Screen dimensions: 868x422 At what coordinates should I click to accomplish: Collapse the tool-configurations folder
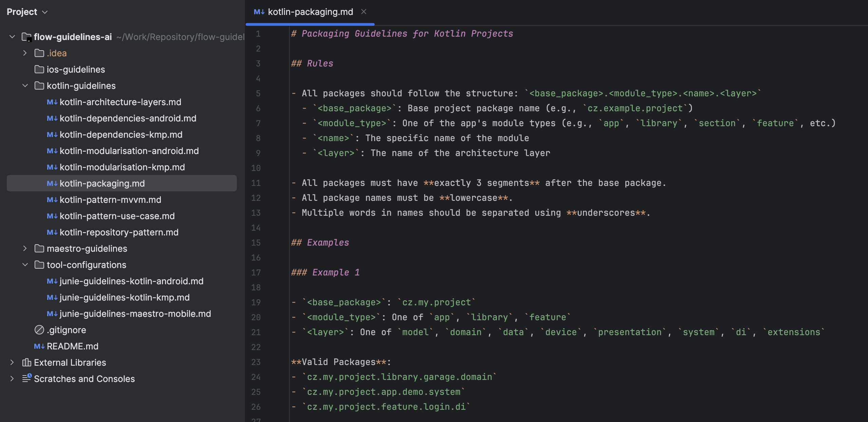click(25, 265)
